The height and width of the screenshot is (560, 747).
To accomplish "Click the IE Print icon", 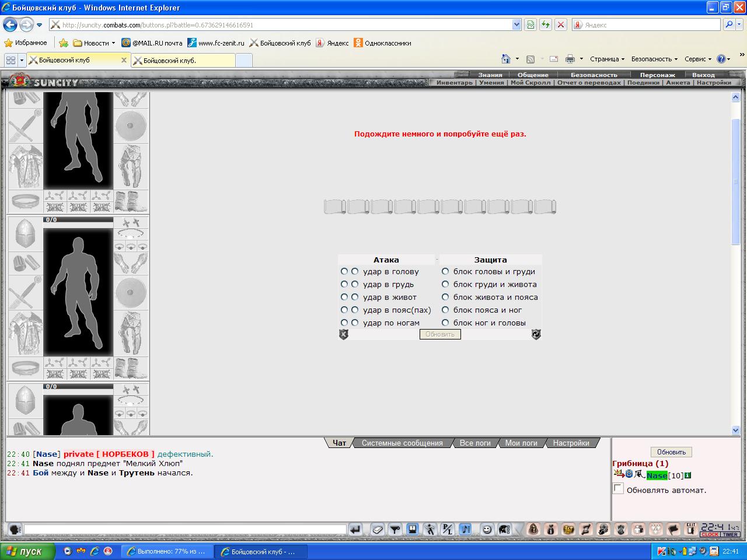I will pyautogui.click(x=570, y=59).
